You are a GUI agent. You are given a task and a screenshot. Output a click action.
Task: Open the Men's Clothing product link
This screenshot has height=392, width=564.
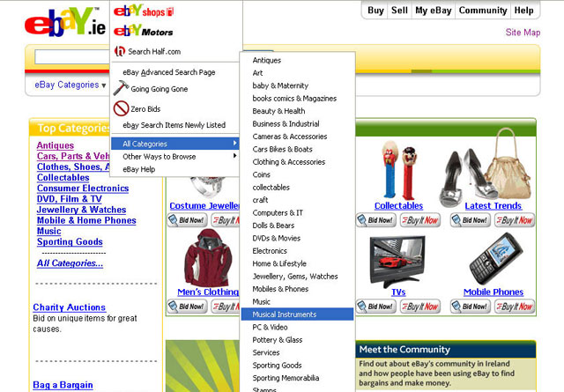pyautogui.click(x=208, y=292)
